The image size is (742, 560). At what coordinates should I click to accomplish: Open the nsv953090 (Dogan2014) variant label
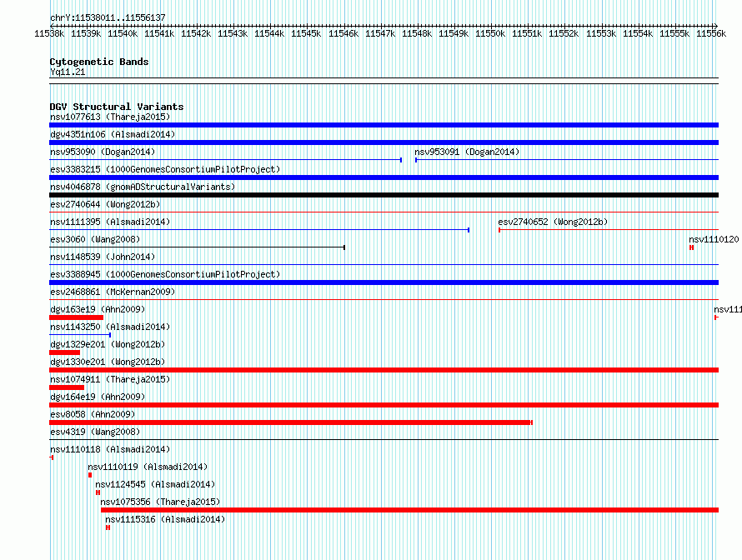coord(103,152)
